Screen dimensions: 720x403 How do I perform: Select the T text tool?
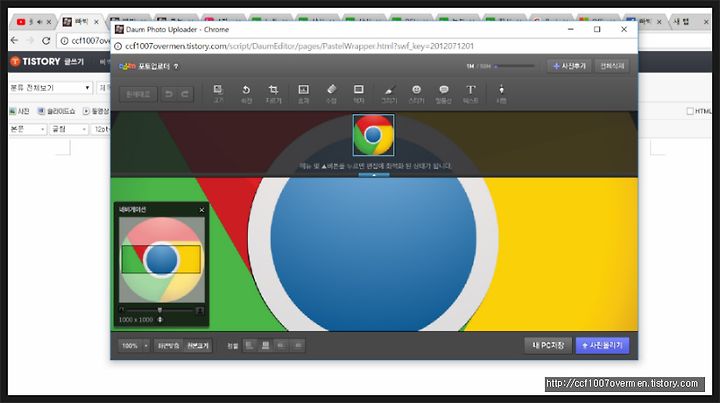(471, 94)
